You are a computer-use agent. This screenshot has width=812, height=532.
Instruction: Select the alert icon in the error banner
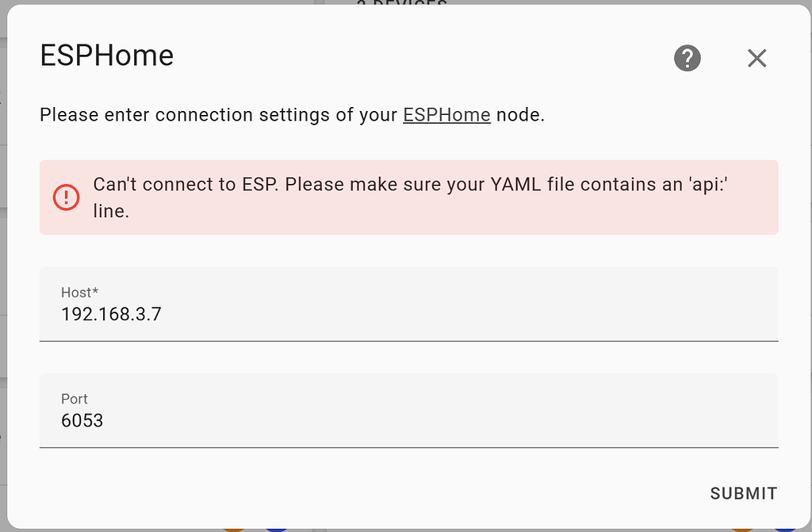pos(66,197)
